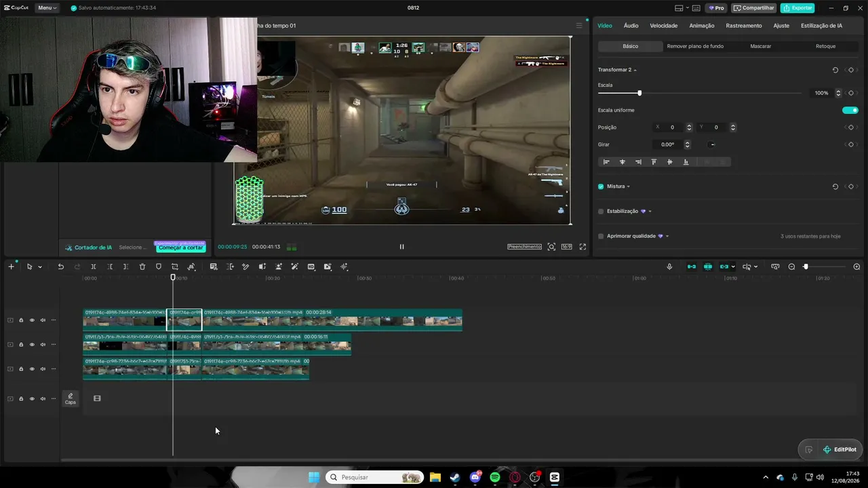Reset Mistura settings
868x488 pixels.
pos(835,186)
